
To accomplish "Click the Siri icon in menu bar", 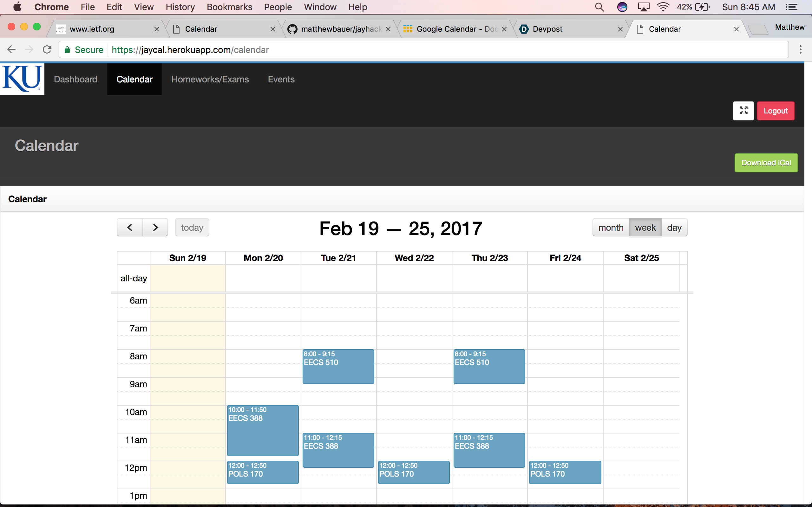I will (x=622, y=7).
